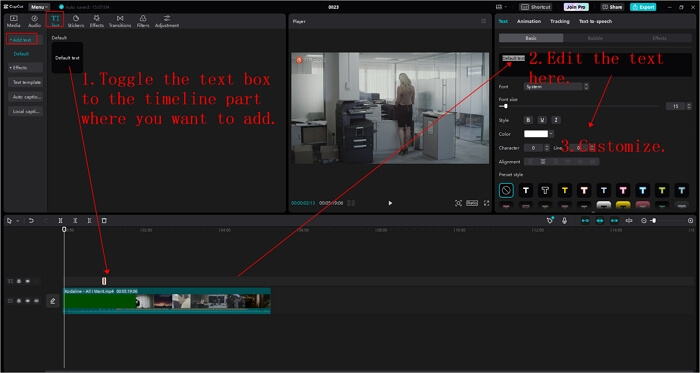
Task: Open the Audio panel
Action: [x=34, y=21]
